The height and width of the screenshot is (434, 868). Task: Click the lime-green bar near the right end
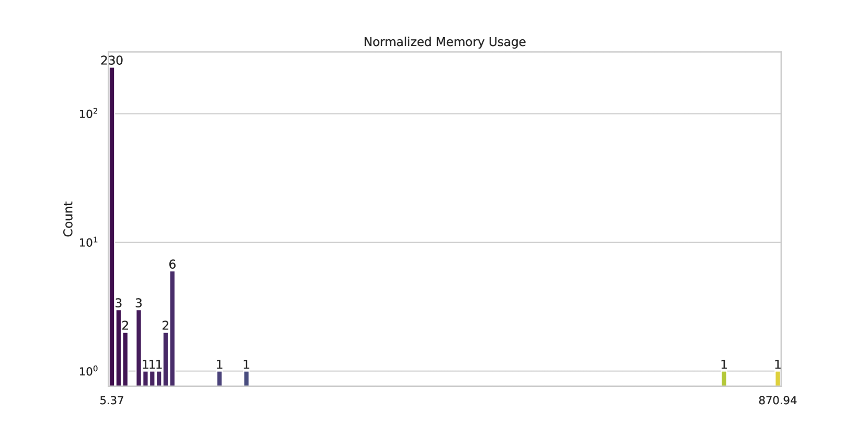click(724, 379)
